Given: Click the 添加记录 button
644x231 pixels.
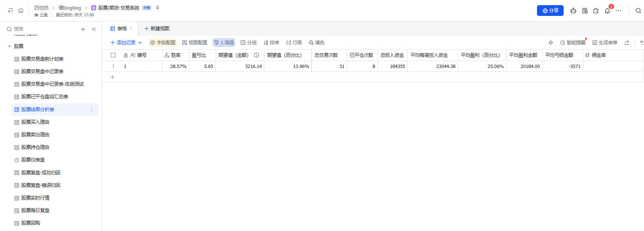Looking at the screenshot, I should [x=123, y=43].
